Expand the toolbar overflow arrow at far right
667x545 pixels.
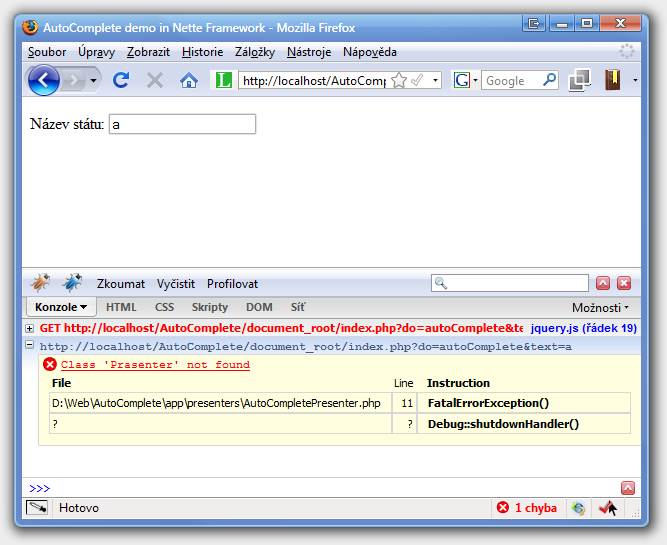[635, 80]
